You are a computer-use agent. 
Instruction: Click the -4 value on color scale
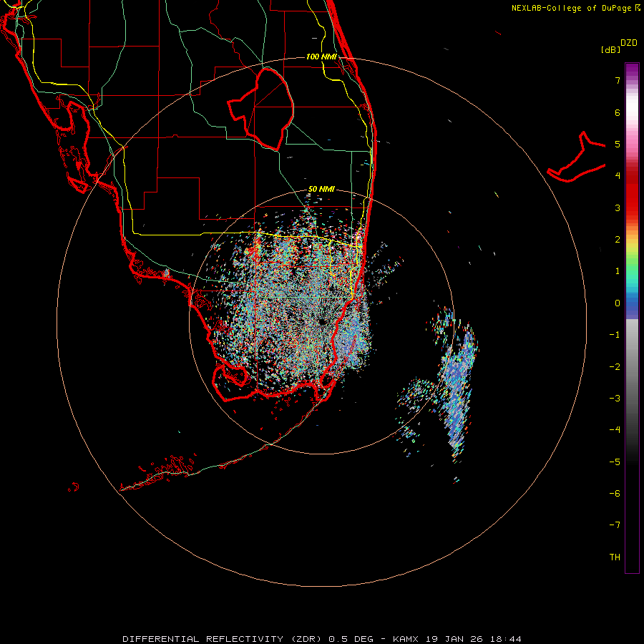pos(615,430)
